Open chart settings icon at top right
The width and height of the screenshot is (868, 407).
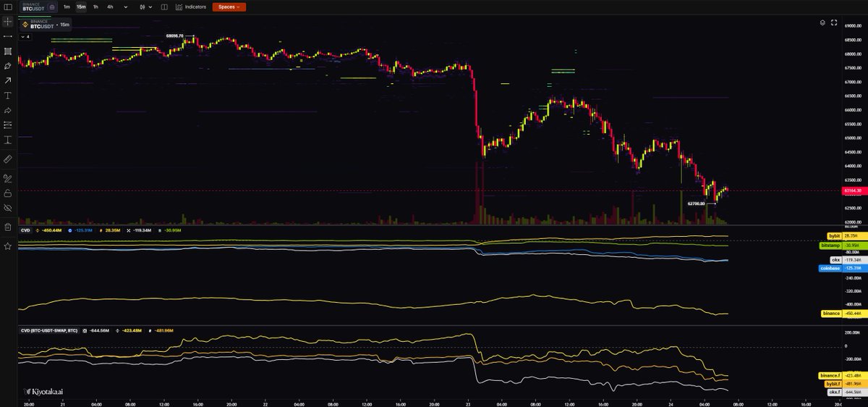[822, 23]
